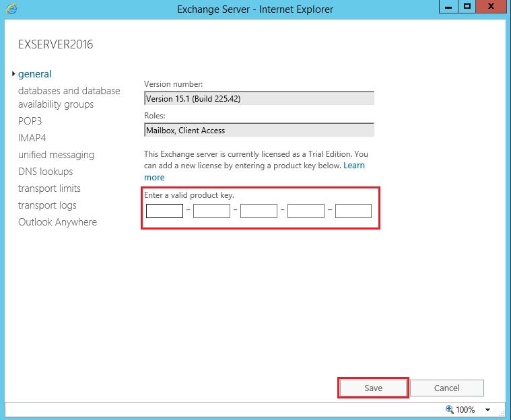Click the 'Enter a valid product key.' label
Screen dimensions: 511x420
click(x=189, y=195)
